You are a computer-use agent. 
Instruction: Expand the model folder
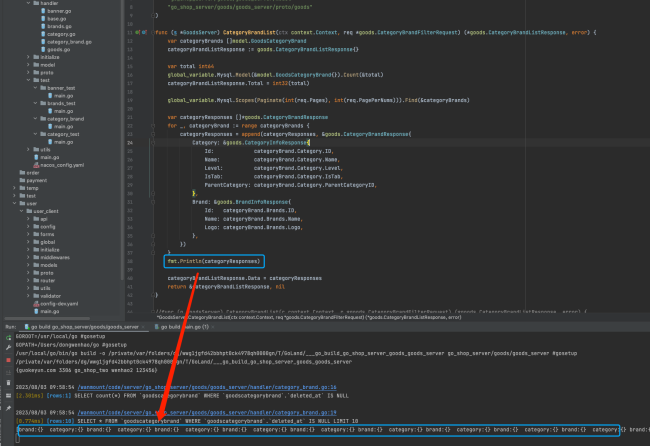point(29,65)
